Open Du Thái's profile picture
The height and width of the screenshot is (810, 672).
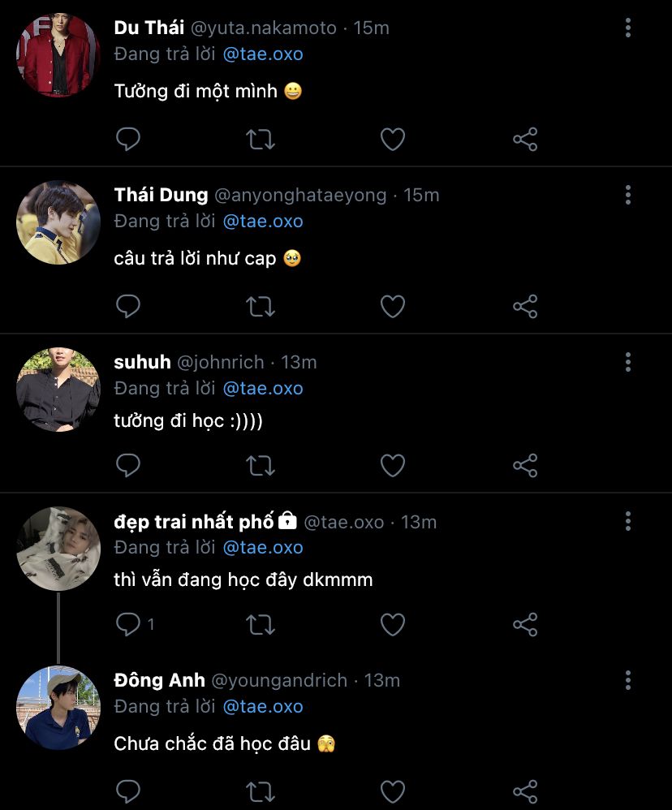[58, 55]
